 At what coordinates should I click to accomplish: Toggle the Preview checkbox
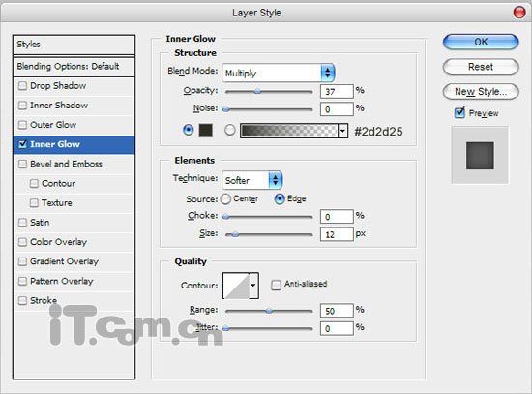(x=459, y=112)
